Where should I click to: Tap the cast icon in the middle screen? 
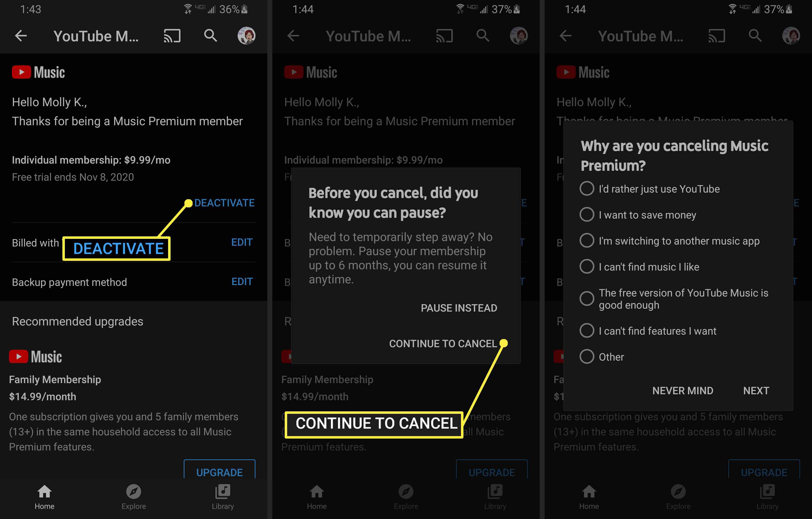pyautogui.click(x=444, y=36)
